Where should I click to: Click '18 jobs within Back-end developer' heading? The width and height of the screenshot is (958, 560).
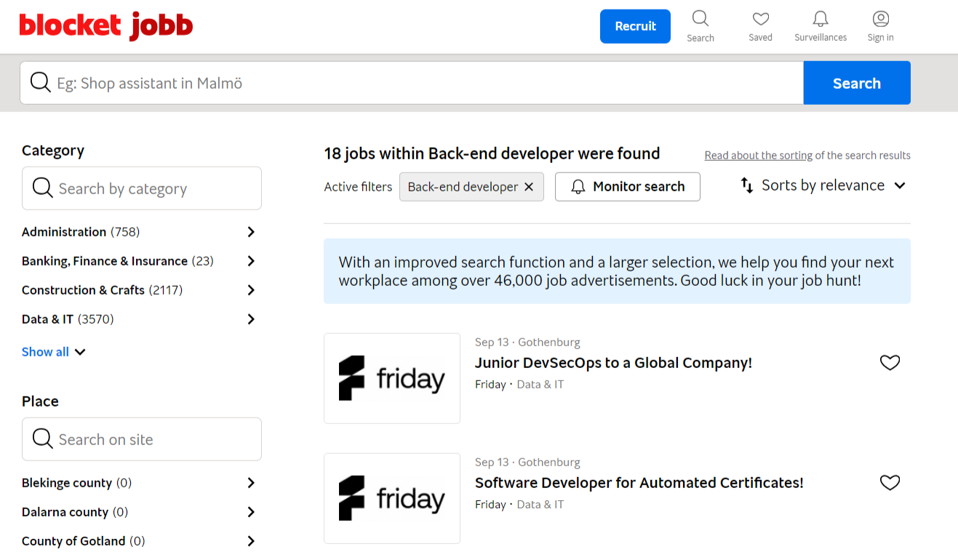click(x=492, y=153)
